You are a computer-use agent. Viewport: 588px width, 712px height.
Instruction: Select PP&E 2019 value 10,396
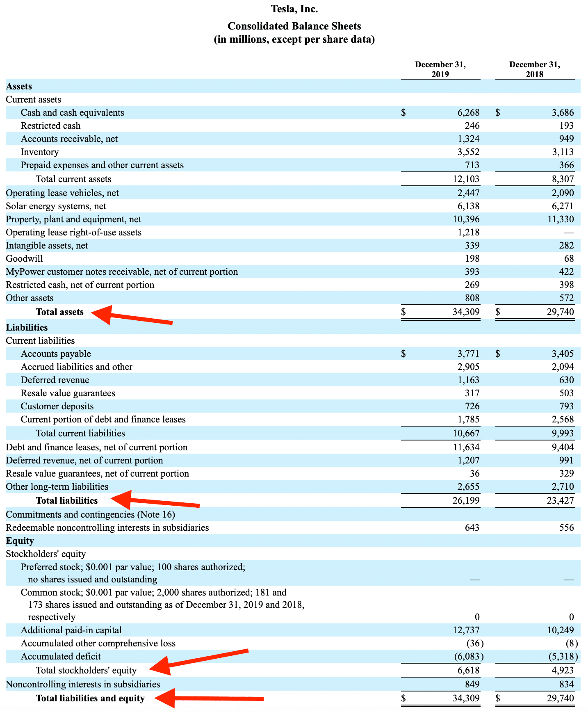click(x=466, y=219)
